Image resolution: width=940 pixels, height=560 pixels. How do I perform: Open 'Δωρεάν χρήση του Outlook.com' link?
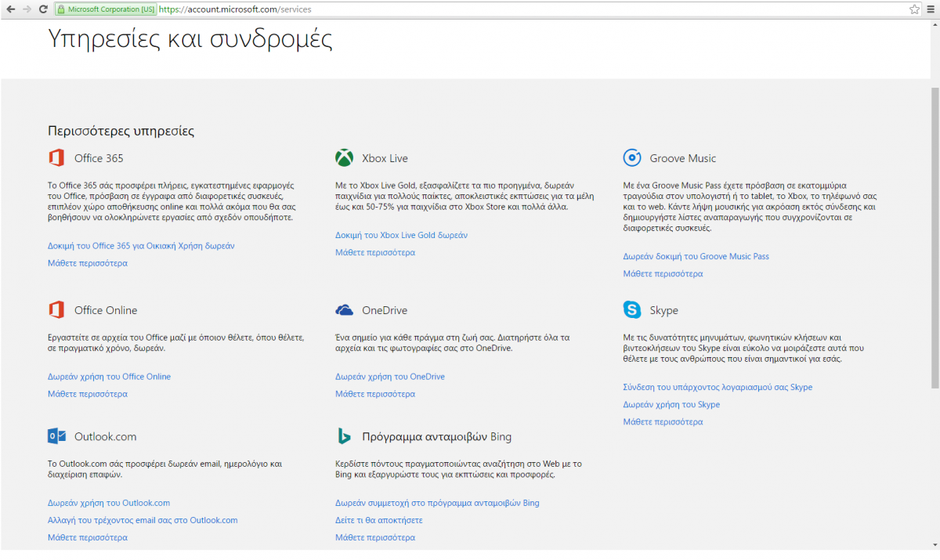[109, 503]
